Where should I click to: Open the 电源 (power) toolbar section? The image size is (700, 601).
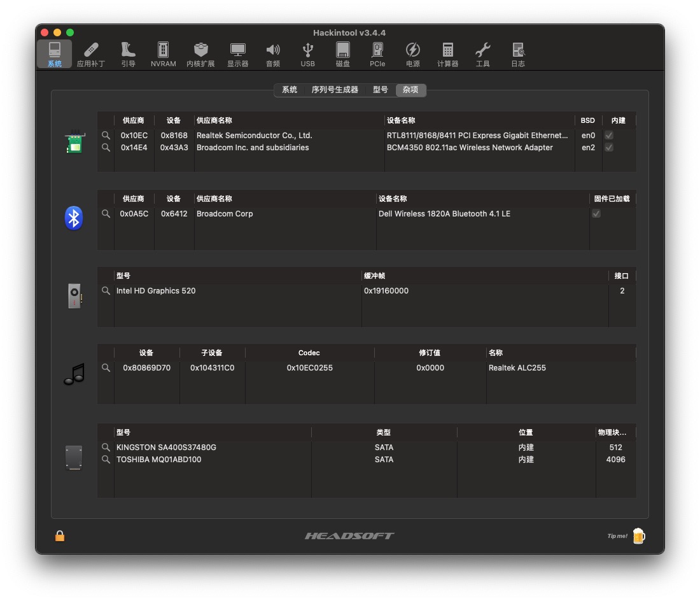point(412,54)
